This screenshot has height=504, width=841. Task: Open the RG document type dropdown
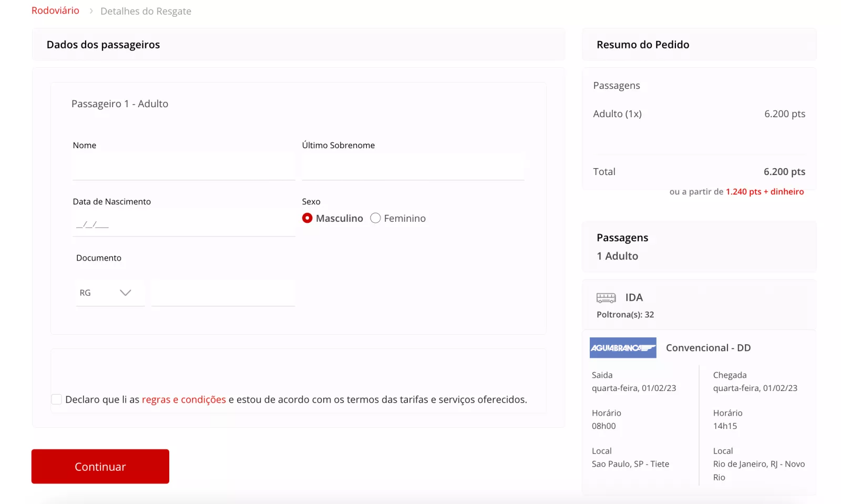click(x=110, y=293)
